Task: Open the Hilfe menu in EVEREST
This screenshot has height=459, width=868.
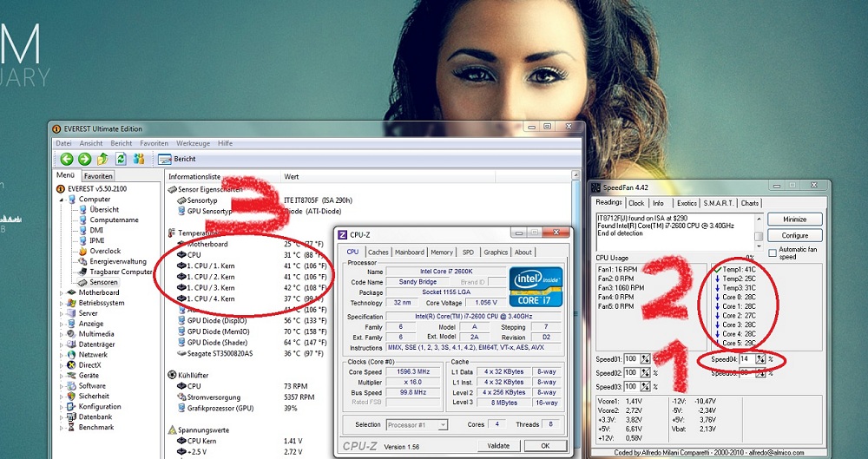Action: tap(226, 143)
